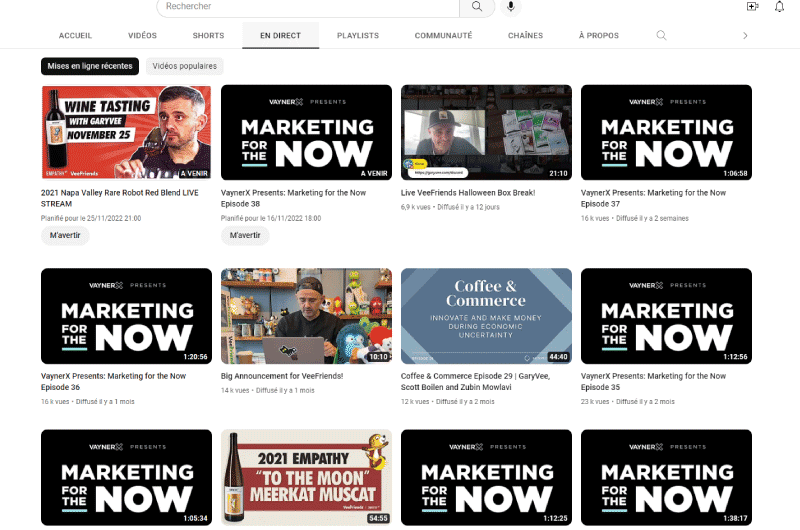Open the thumbnail with 1:20:56 duration
The image size is (800, 530).
[x=126, y=316]
